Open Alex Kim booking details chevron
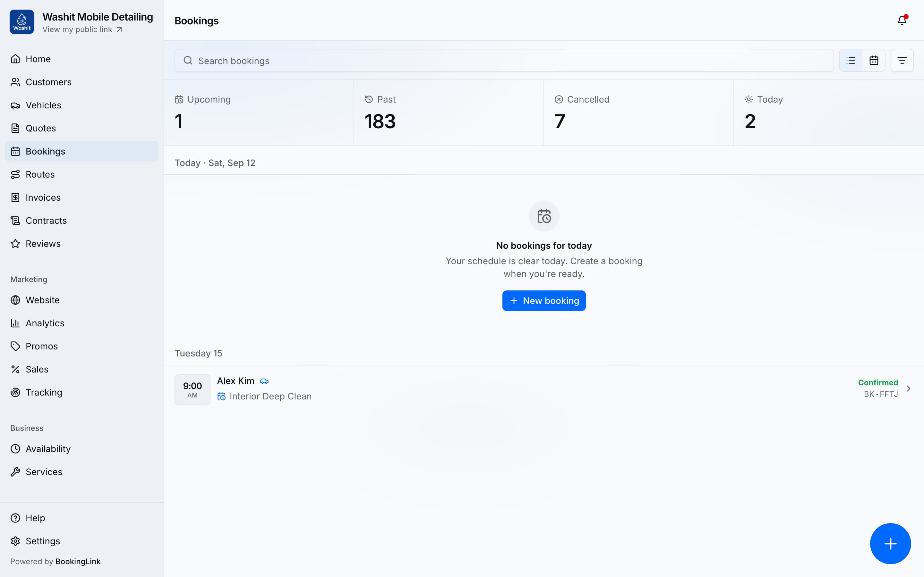Viewport: 924px width, 577px height. coord(909,389)
